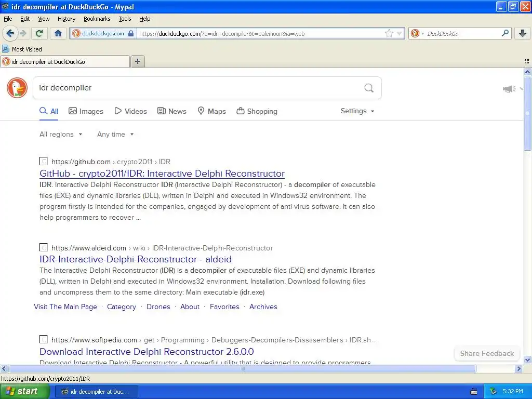Click the horizontal scrollbar left arrow
Viewport: 532px width, 399px height.
(x=4, y=368)
